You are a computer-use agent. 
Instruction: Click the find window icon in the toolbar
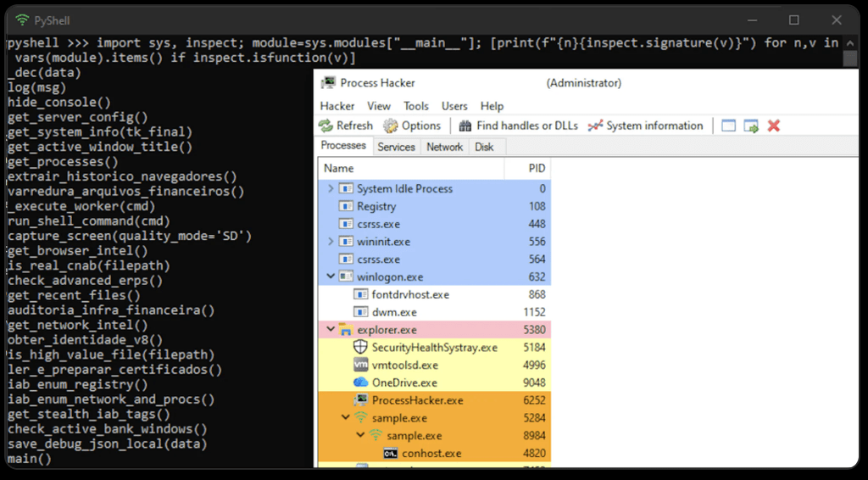pos(728,126)
